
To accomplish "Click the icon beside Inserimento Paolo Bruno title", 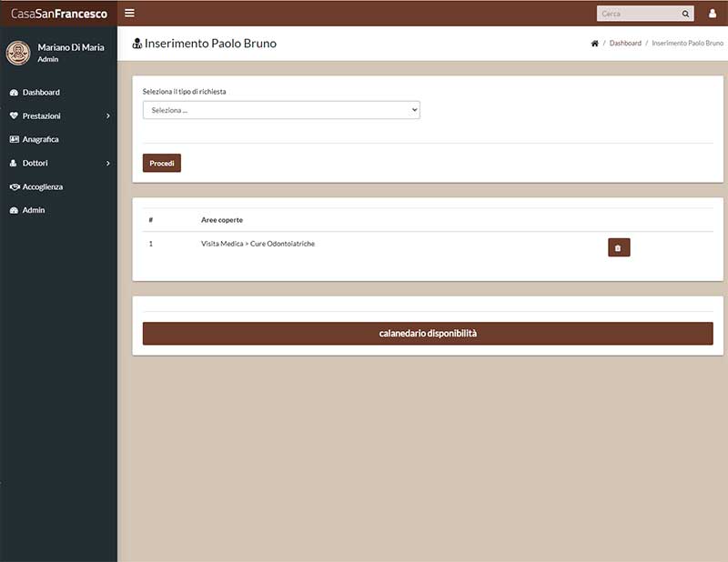I will pyautogui.click(x=137, y=43).
